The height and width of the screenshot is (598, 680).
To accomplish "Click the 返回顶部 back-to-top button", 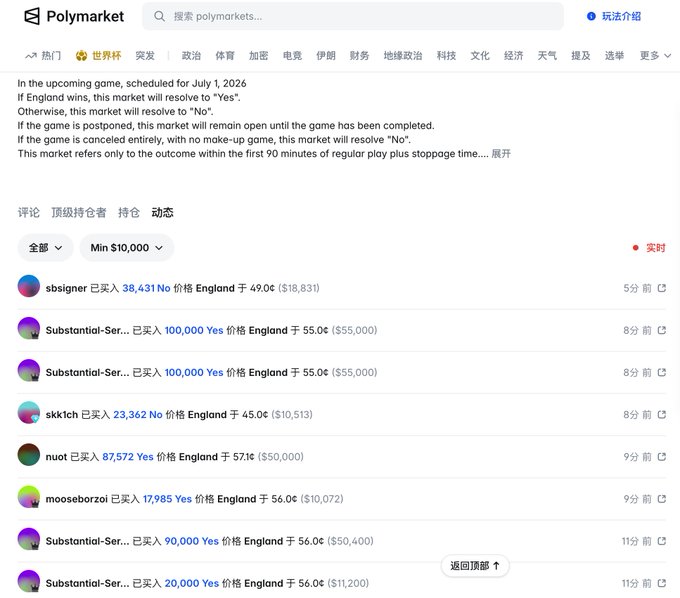I will click(x=475, y=565).
